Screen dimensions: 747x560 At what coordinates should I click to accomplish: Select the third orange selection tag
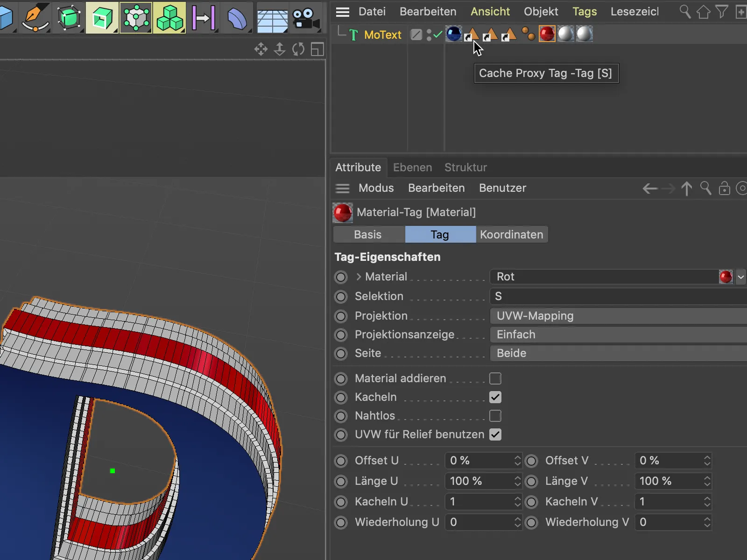(509, 35)
